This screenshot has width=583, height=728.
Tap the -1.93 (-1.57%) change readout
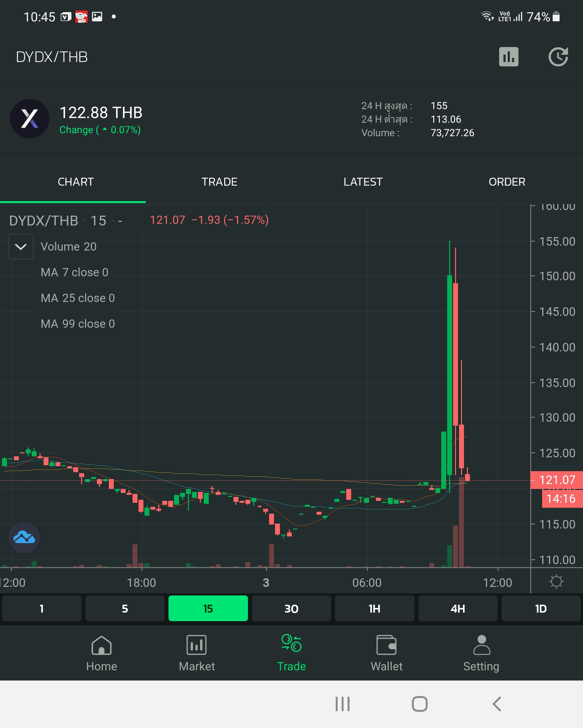(x=230, y=220)
